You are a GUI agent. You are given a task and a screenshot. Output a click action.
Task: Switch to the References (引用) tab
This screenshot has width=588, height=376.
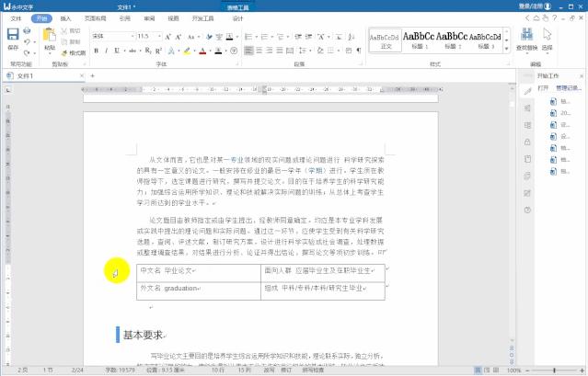coord(125,18)
